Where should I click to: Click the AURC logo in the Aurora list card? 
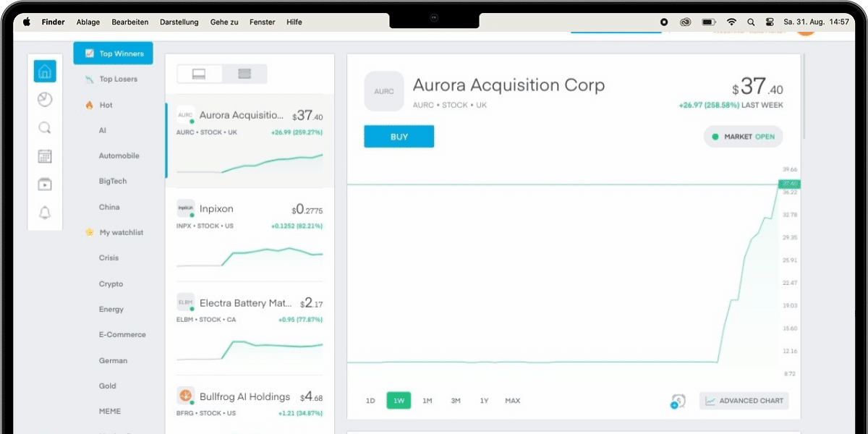(x=186, y=115)
